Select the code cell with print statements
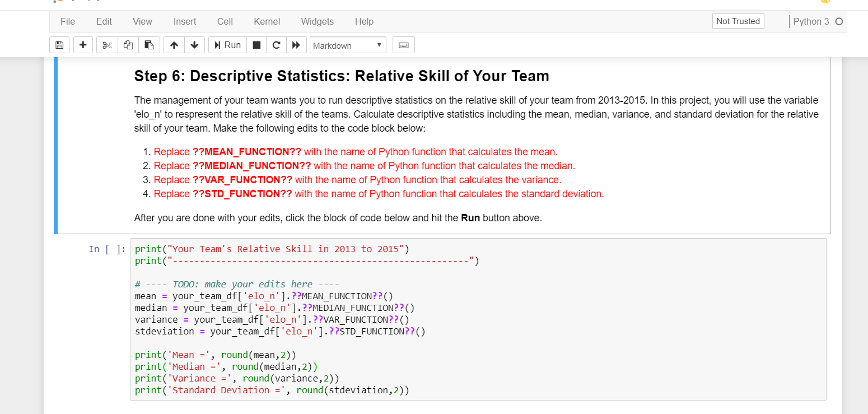 [x=392, y=319]
